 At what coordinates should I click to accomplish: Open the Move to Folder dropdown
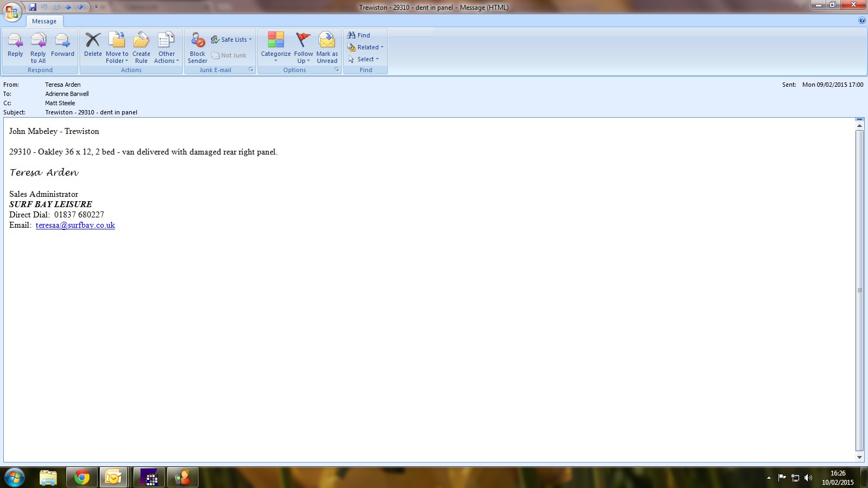point(117,48)
